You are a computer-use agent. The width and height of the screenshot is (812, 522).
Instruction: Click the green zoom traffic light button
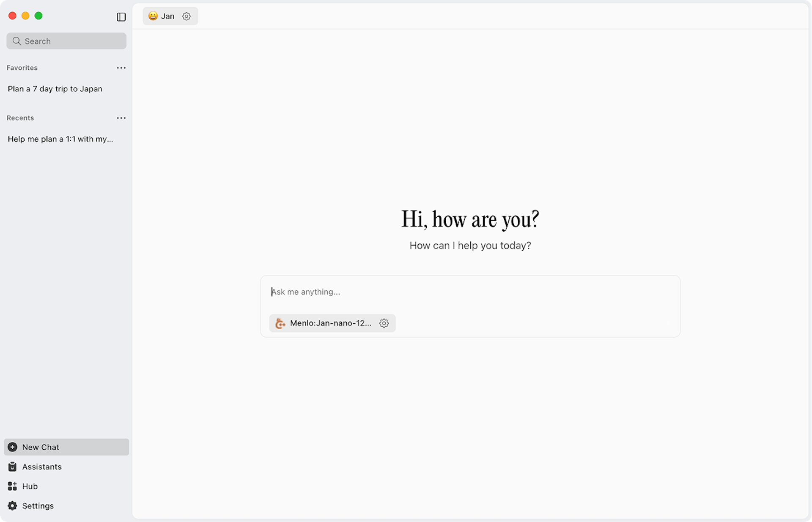(x=38, y=16)
